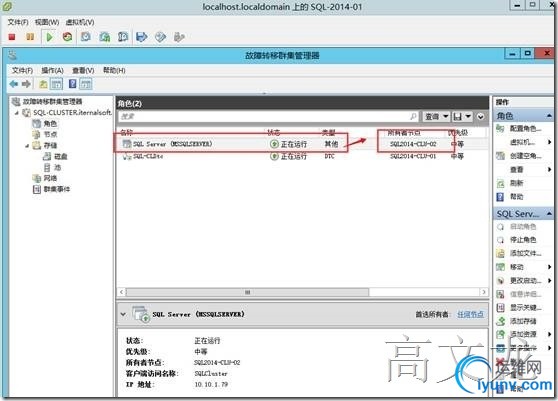Collapse the 角色 actions section
558x401 pixels.
pos(549,116)
